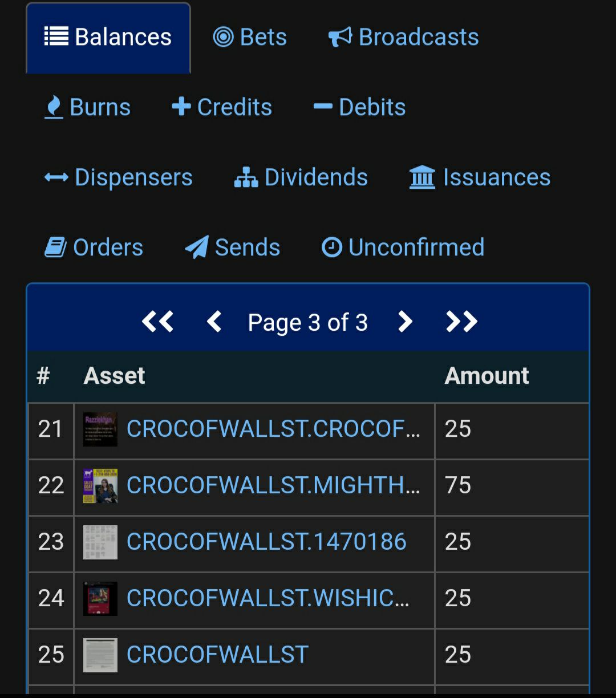Click the amount 25 for CROCOFWALLST.CROCOF…

(458, 429)
